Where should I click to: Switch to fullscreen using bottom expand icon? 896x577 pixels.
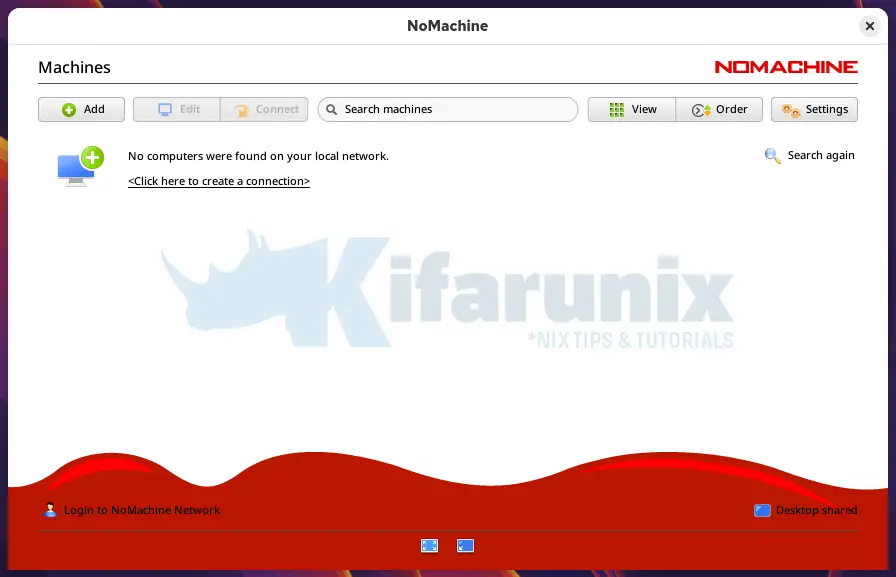tap(429, 545)
